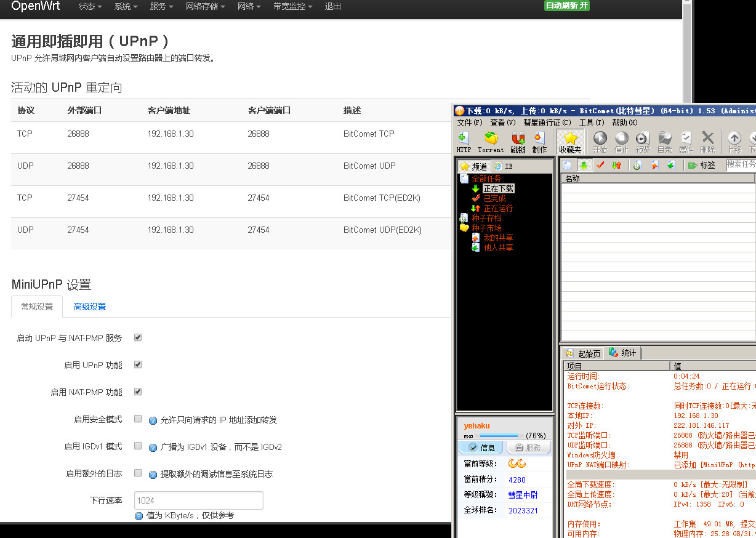
Task: Click the yehaku username link
Action: pyautogui.click(x=477, y=426)
